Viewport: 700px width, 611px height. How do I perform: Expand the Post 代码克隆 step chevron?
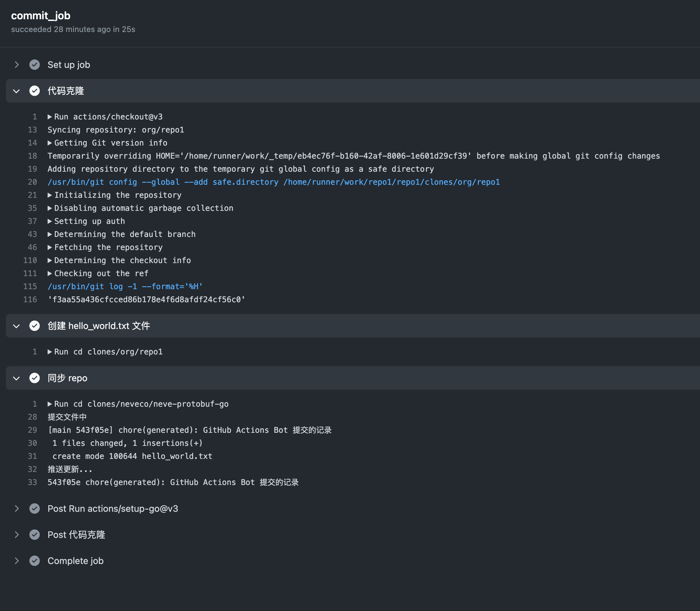click(x=16, y=535)
